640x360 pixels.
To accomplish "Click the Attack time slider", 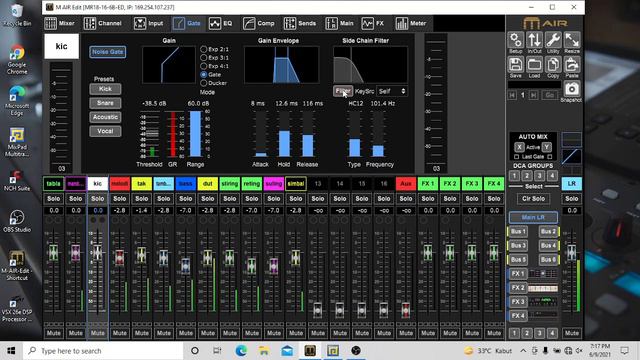I will [261, 133].
